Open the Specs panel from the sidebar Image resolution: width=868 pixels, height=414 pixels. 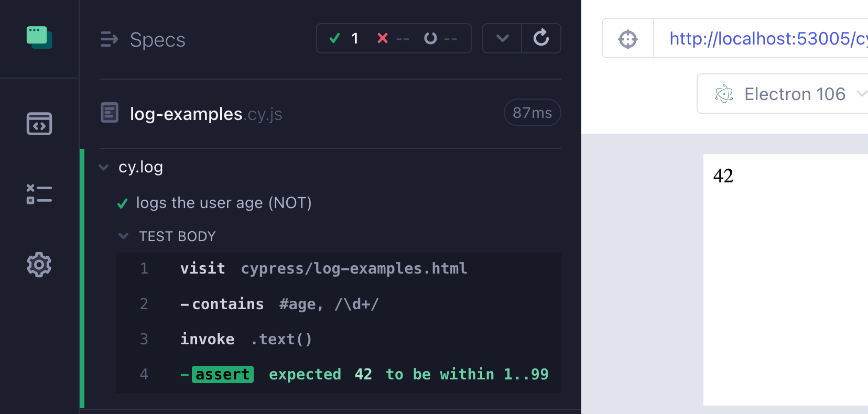pyautogui.click(x=39, y=124)
